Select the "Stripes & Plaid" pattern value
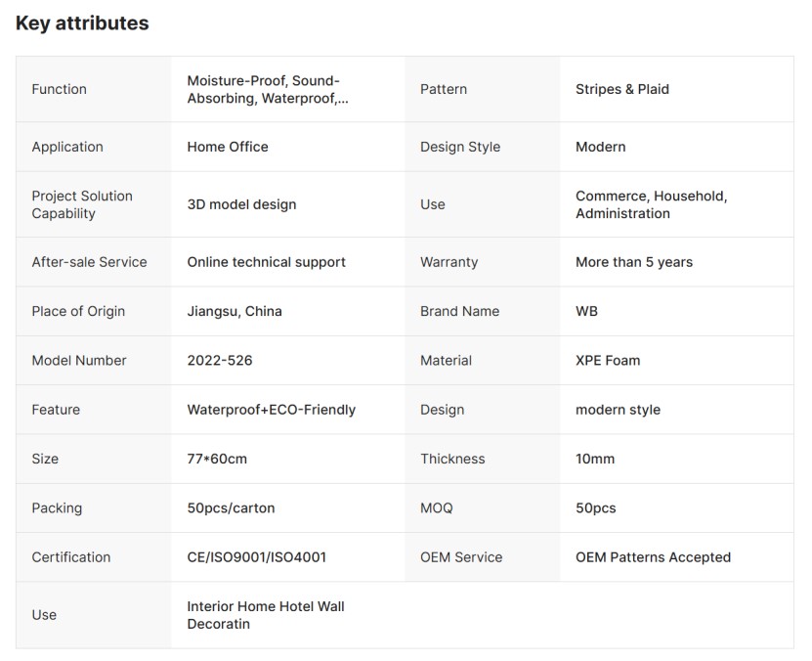The image size is (812, 661). pos(621,89)
